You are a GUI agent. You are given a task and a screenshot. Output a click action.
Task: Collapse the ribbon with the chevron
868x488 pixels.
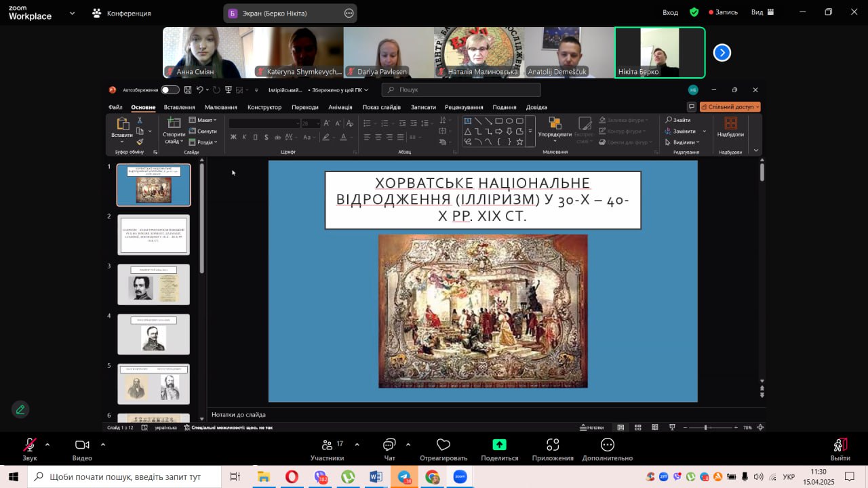(x=756, y=151)
